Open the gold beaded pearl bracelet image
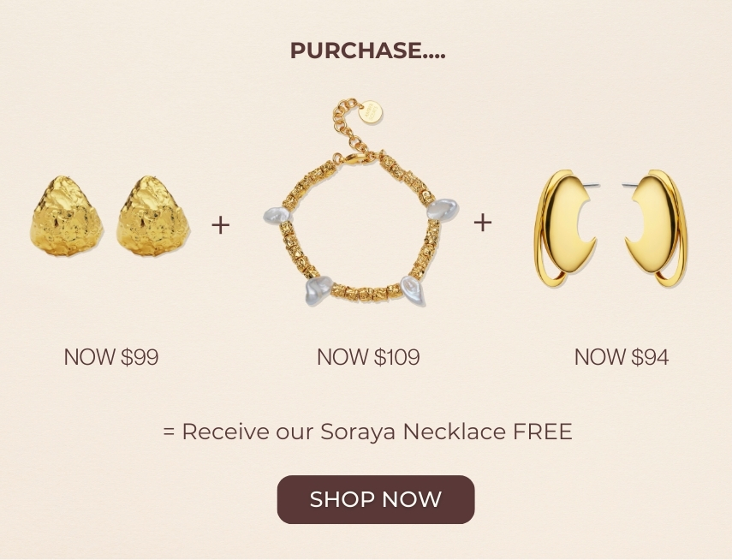 361,202
